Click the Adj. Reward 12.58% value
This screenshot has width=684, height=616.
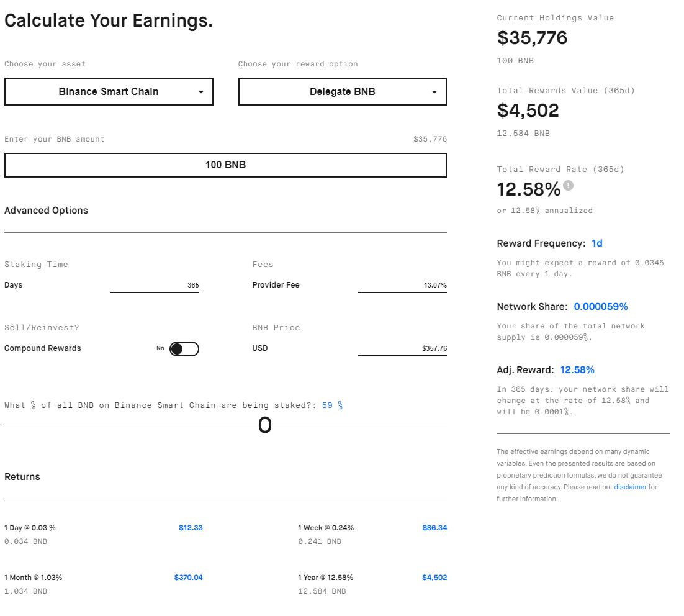pos(577,370)
